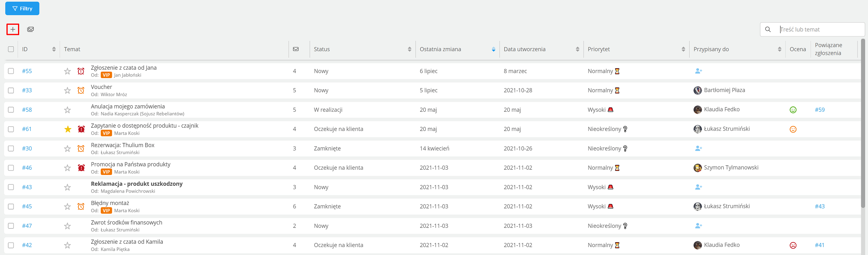The width and height of the screenshot is (868, 255).
Task: Star ticket #47 Zwrot środków finansowych
Action: (x=68, y=226)
